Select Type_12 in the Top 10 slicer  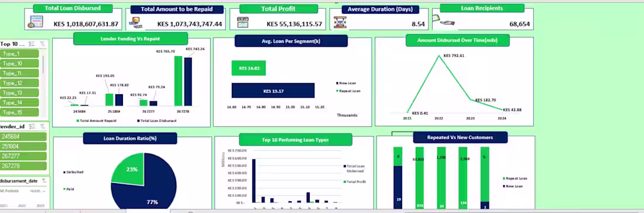tap(20, 83)
